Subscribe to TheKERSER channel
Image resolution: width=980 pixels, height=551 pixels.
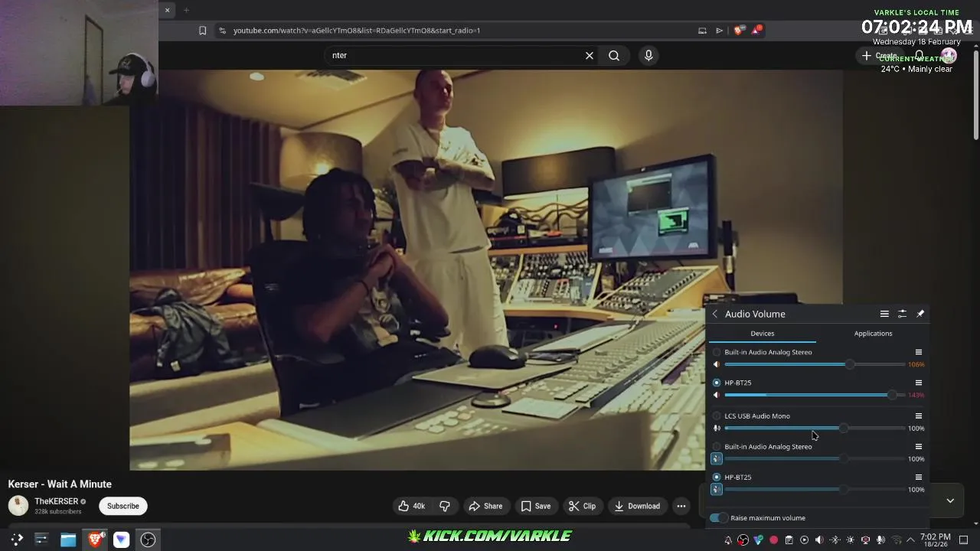pyautogui.click(x=123, y=506)
